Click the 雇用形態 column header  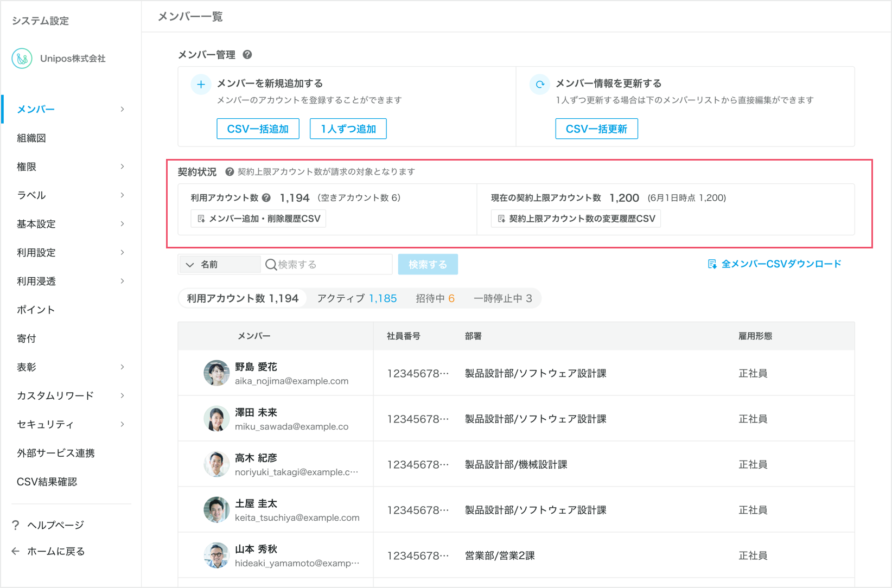click(755, 336)
